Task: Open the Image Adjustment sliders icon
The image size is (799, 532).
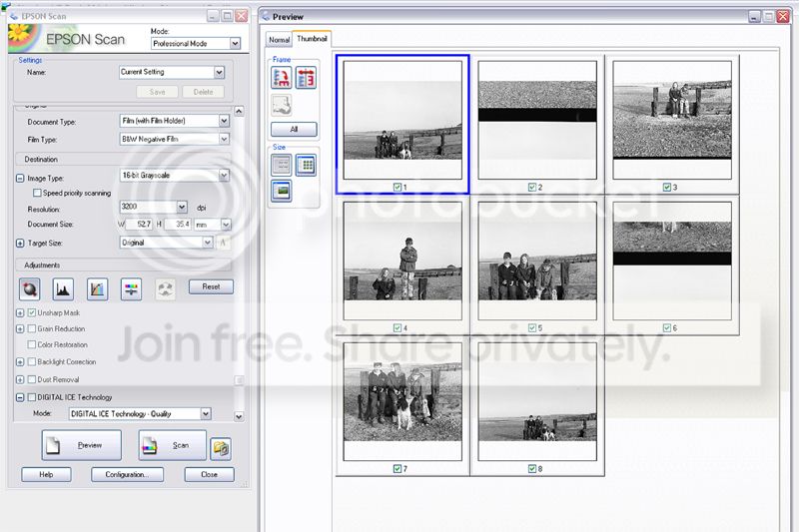Action: click(131, 289)
